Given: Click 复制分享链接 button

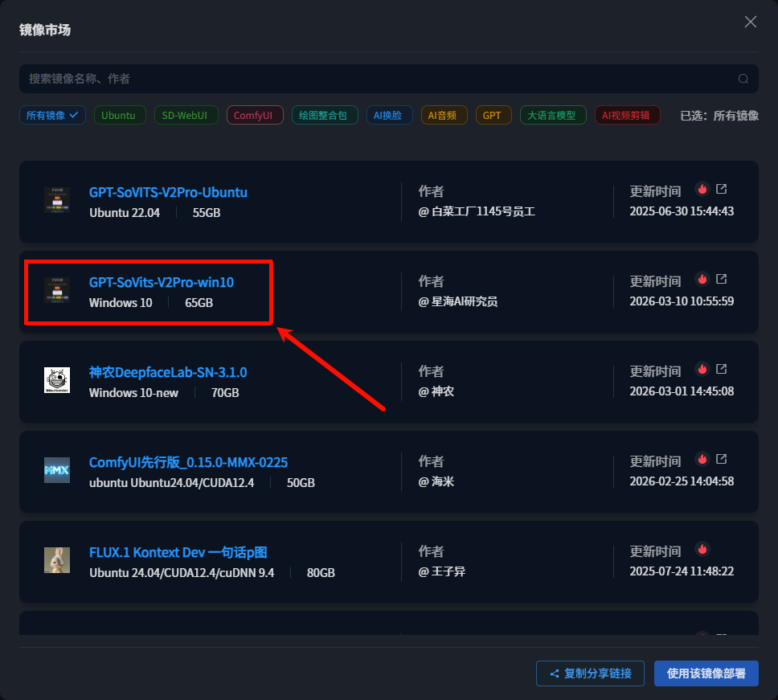Looking at the screenshot, I should click(x=590, y=673).
